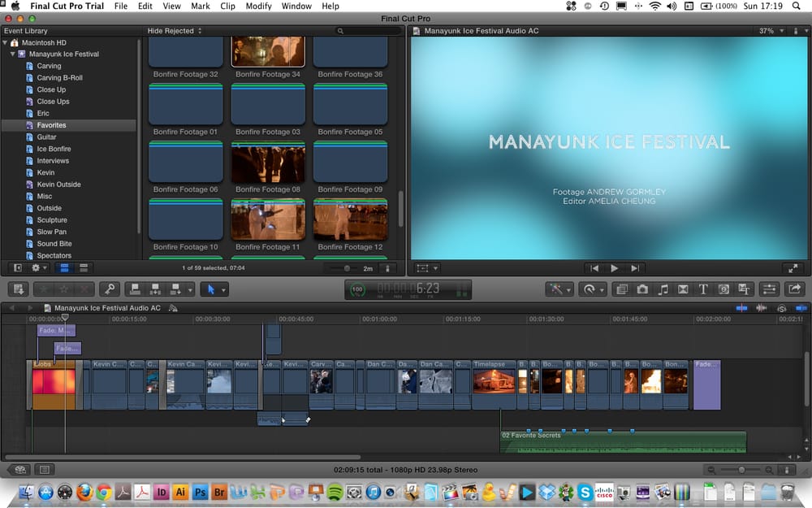This screenshot has width=812, height=508.
Task: Enter full screen viewer playback
Action: (x=793, y=268)
